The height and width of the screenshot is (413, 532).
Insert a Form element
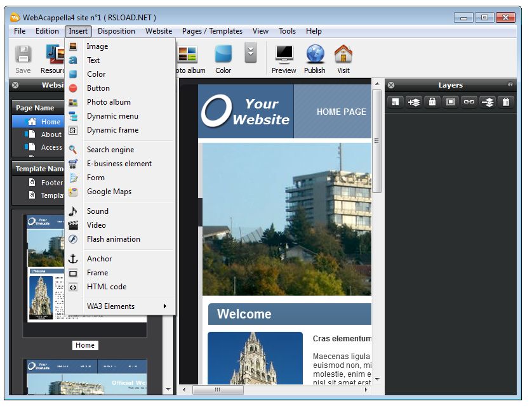[x=121, y=178]
